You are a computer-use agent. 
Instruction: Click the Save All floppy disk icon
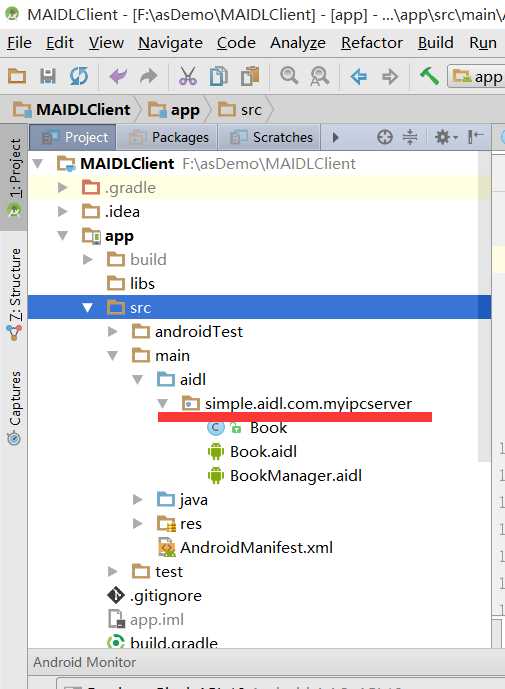(x=47, y=76)
